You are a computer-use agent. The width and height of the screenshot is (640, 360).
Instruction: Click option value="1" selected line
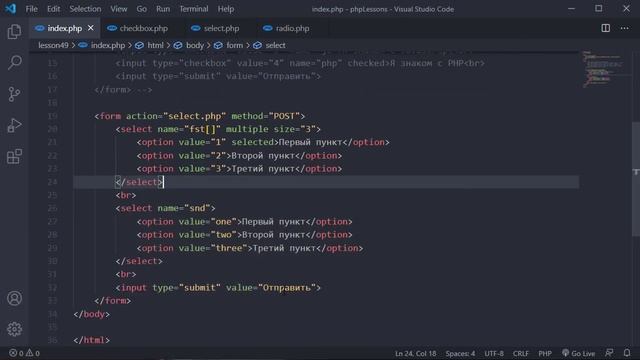(x=263, y=142)
